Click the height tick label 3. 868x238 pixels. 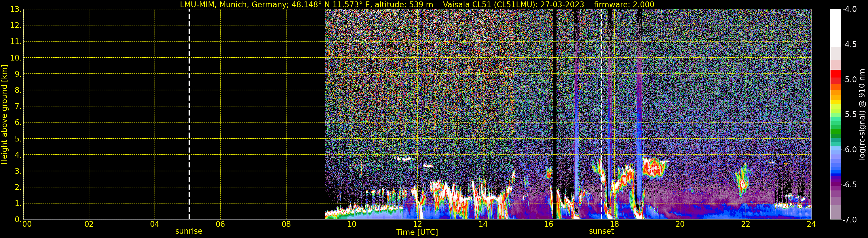coord(18,171)
